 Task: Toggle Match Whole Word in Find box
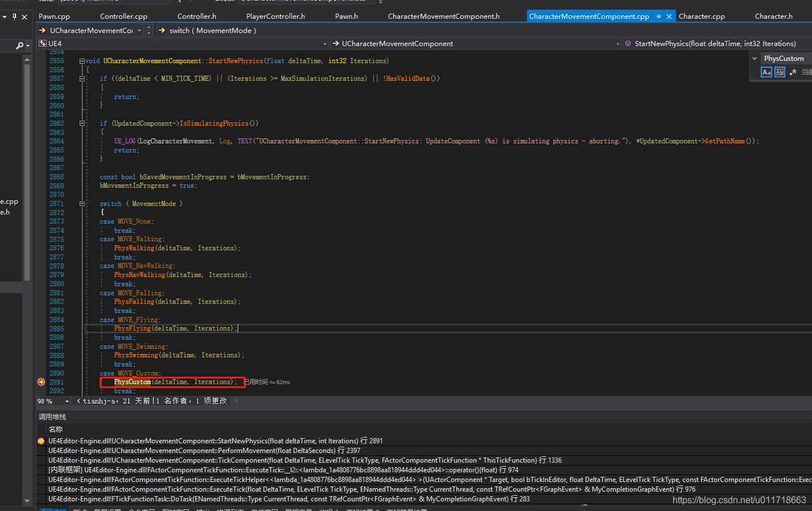(780, 72)
